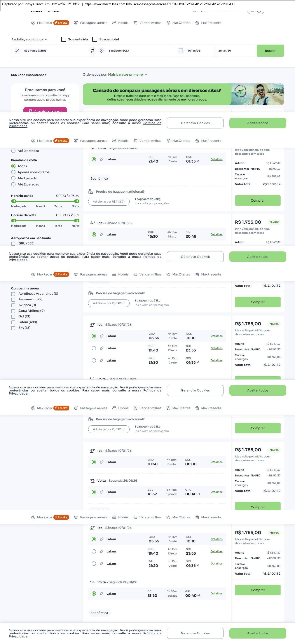295x644 pixels.
Task: Open the 1 adulto, econômica passenger dropdown
Action: point(30,39)
